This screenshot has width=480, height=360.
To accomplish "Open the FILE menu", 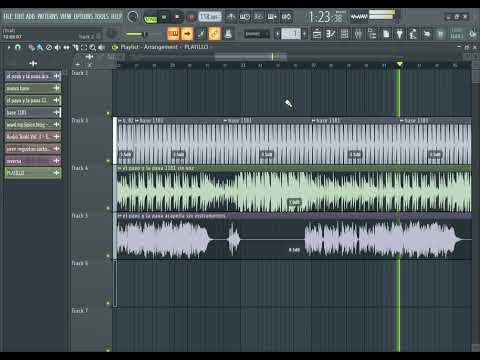I will click(8, 16).
